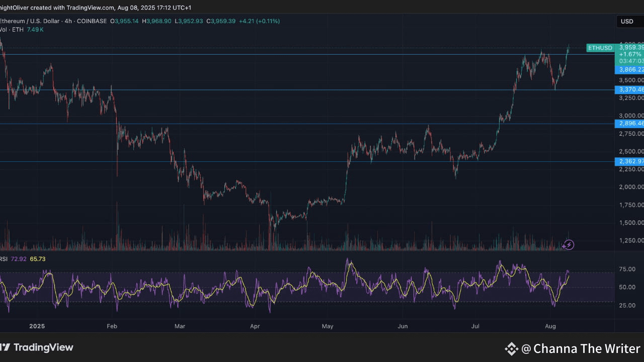Select the 2,896.46 horizontal line label
The image size is (644, 362).
click(x=630, y=123)
